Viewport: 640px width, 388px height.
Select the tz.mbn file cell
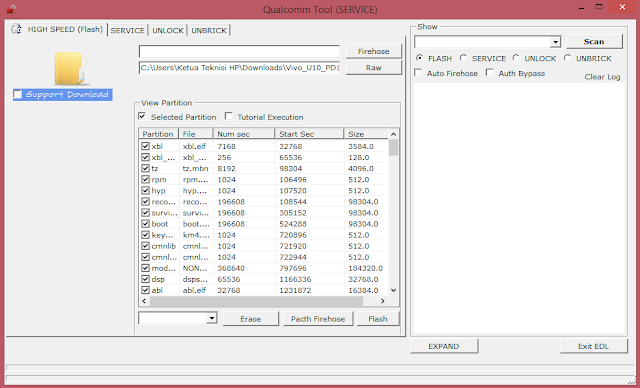coord(195,169)
